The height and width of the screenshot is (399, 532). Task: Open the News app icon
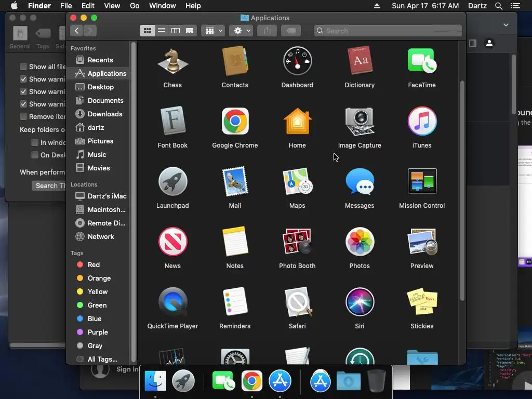point(172,242)
